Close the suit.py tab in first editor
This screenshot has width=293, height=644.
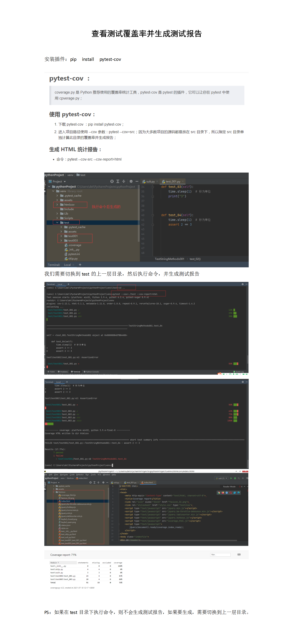click(x=157, y=181)
